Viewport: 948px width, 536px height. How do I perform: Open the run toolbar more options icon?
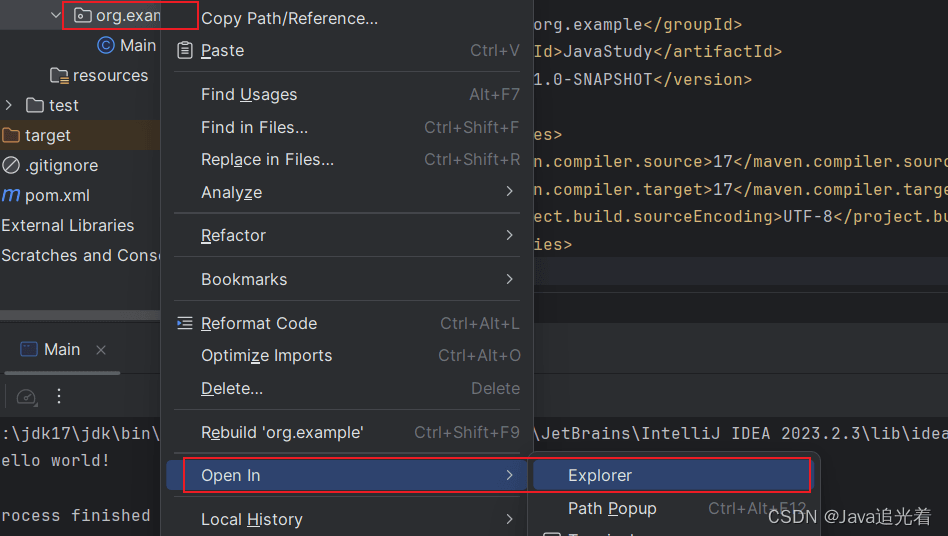tap(59, 396)
